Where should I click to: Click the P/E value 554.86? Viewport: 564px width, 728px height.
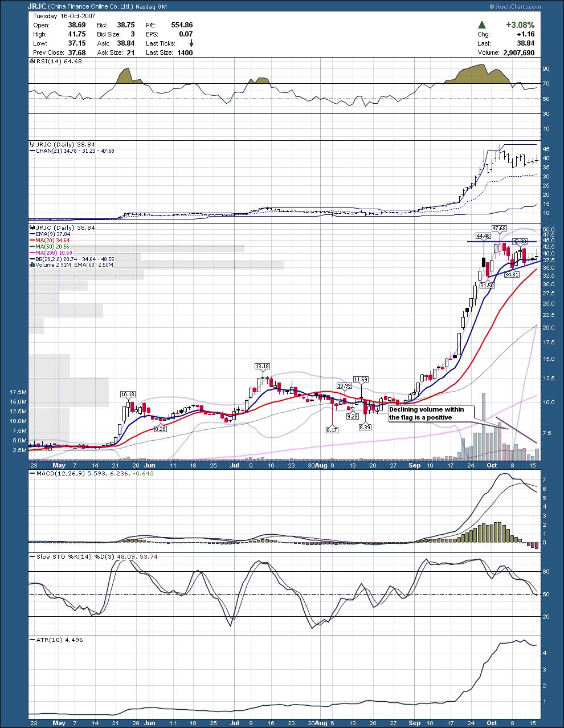pos(182,25)
